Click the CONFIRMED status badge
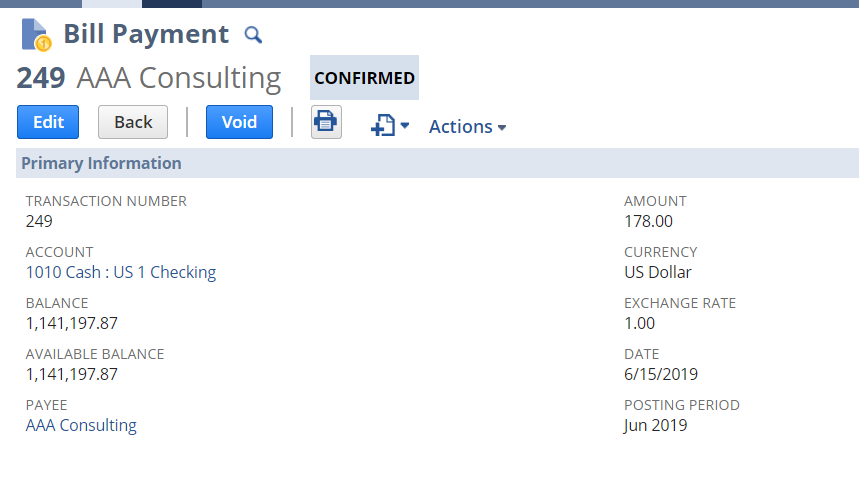 click(x=364, y=78)
